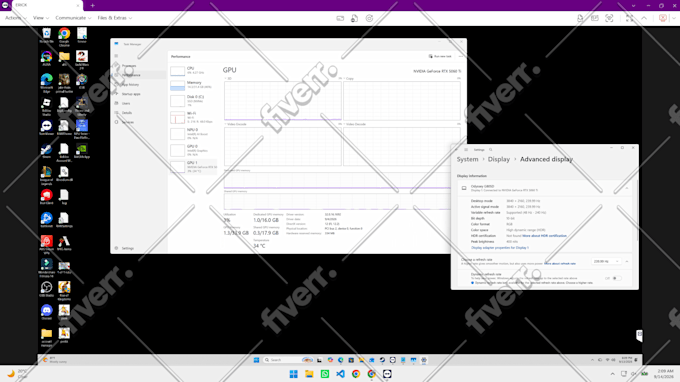Open the Microsoft Edge desktop shortcut
The width and height of the screenshot is (680, 382).
point(46,82)
